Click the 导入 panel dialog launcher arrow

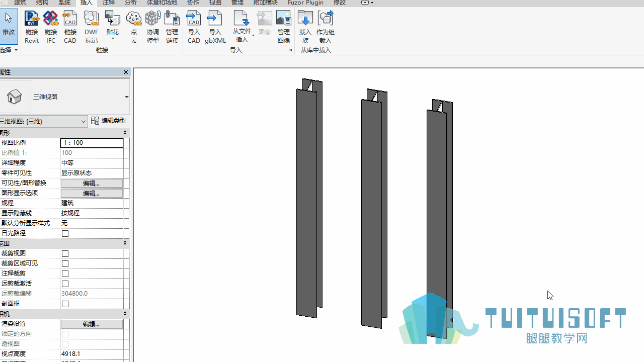point(290,50)
